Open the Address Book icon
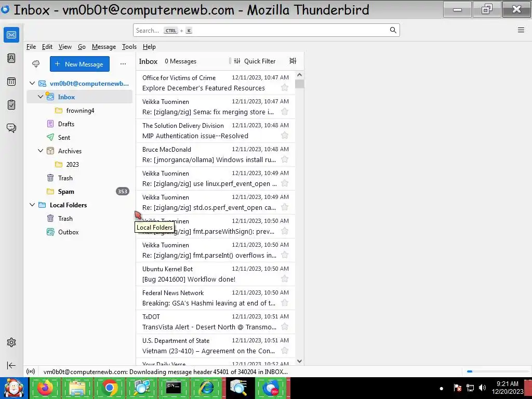 point(11,58)
